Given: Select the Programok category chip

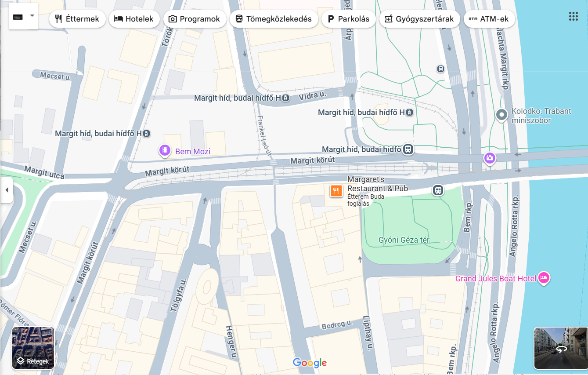Looking at the screenshot, I should coord(195,19).
